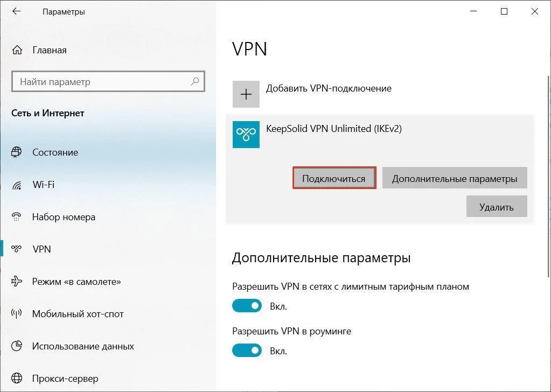Toggle the allow VPN in roaming switch
Screen dimensions: 551x392
(x=246, y=351)
